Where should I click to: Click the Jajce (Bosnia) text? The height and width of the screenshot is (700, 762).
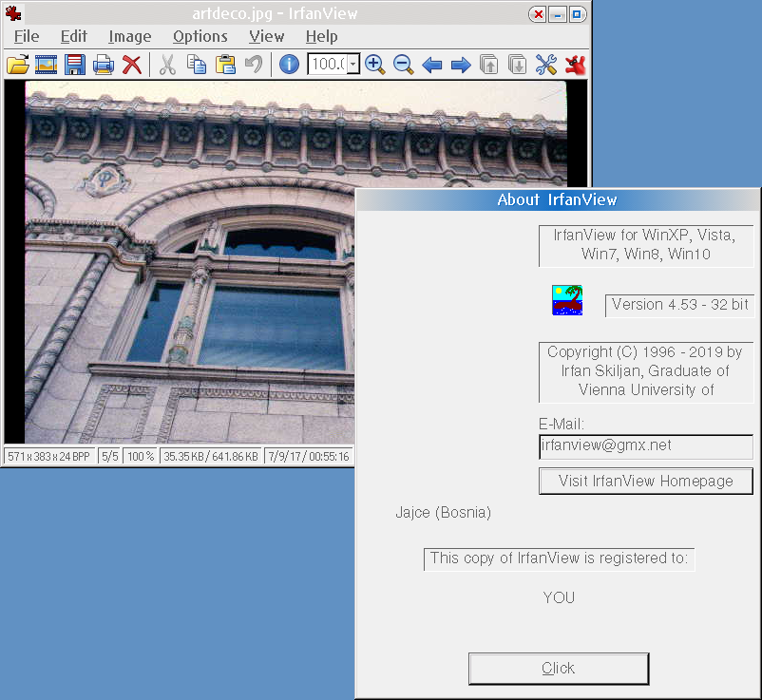click(x=443, y=513)
